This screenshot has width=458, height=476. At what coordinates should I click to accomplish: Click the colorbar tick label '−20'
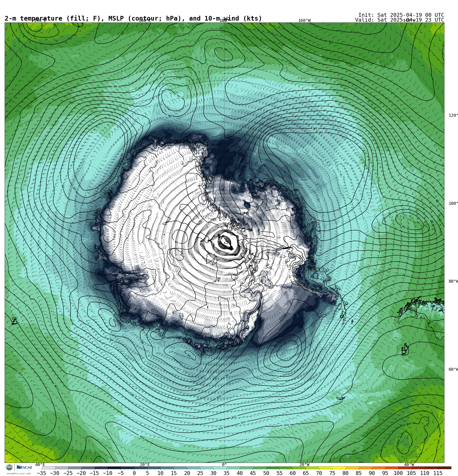81,473
